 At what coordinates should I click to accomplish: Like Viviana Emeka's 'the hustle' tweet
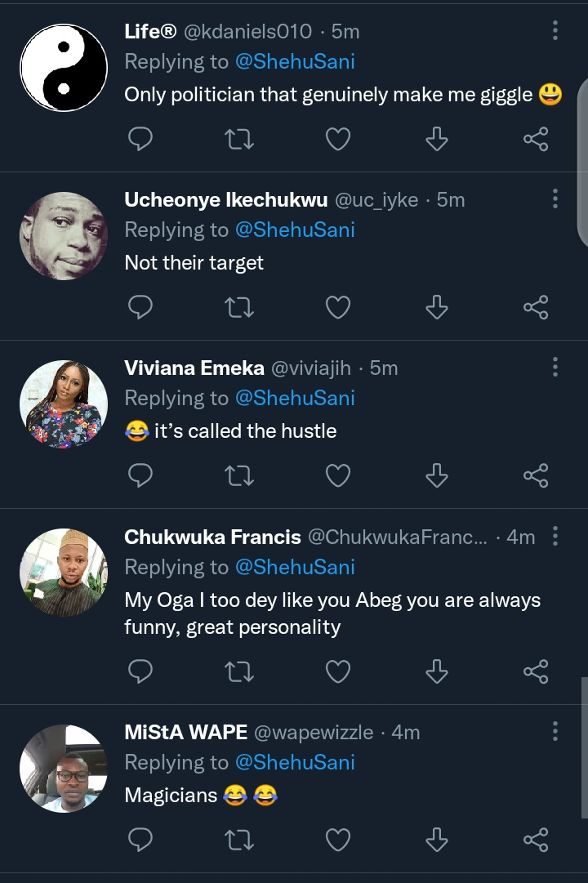click(338, 475)
